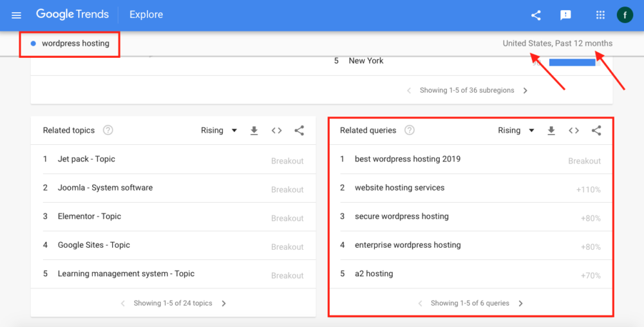Viewport: 644px width, 327px height.
Task: Share the Related queries card
Action: click(596, 131)
